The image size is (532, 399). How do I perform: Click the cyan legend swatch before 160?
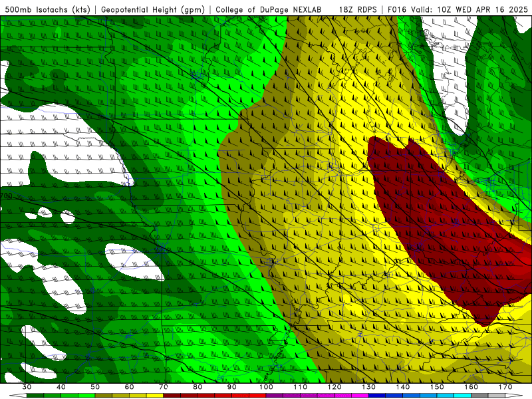tap(462, 395)
